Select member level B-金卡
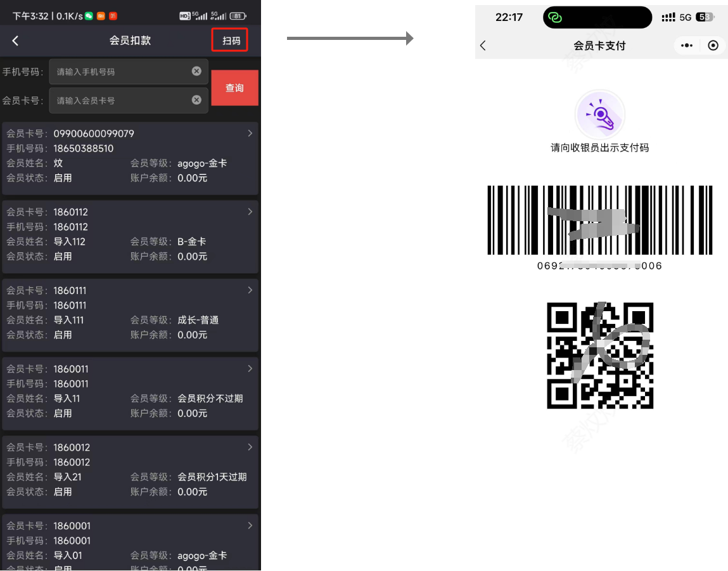 (192, 242)
